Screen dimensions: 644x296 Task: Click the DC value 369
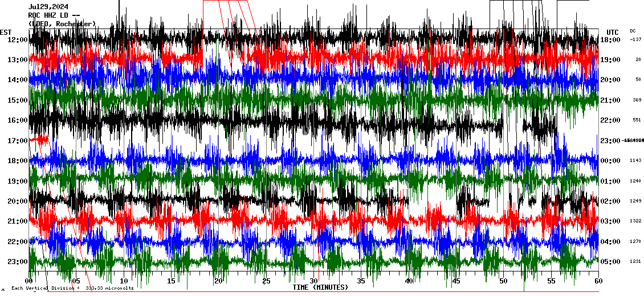click(637, 100)
